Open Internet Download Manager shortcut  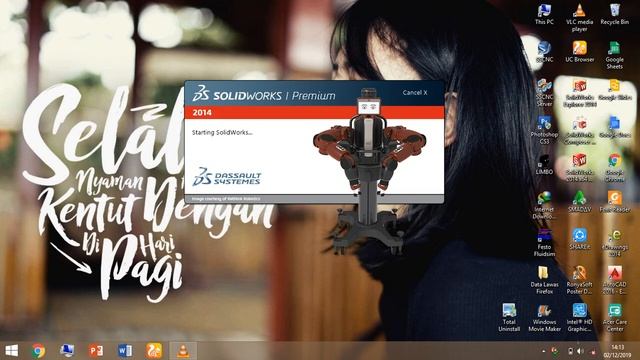click(x=544, y=205)
